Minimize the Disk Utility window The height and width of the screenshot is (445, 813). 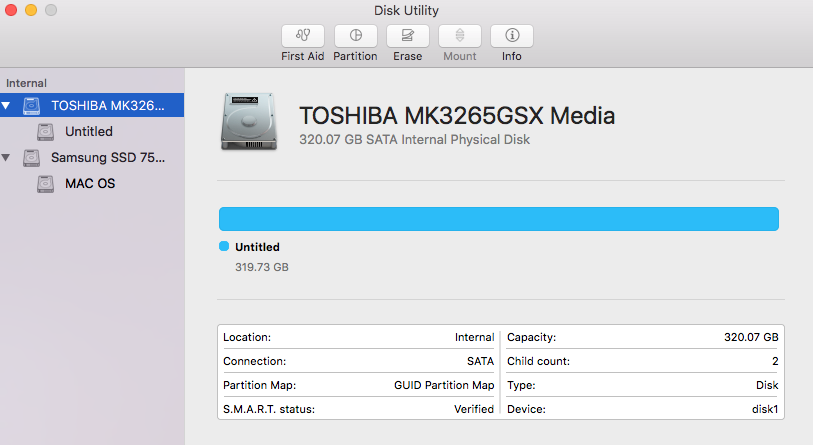point(31,10)
